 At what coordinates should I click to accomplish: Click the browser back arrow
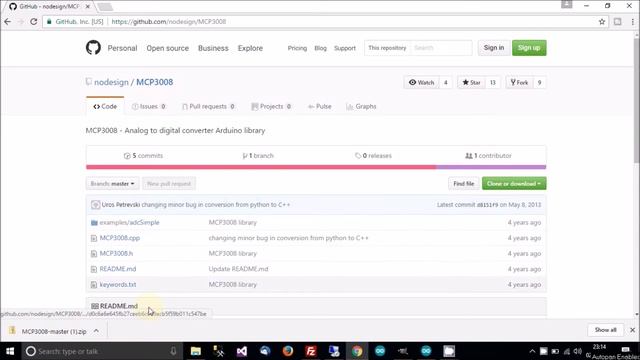pyautogui.click(x=7, y=22)
